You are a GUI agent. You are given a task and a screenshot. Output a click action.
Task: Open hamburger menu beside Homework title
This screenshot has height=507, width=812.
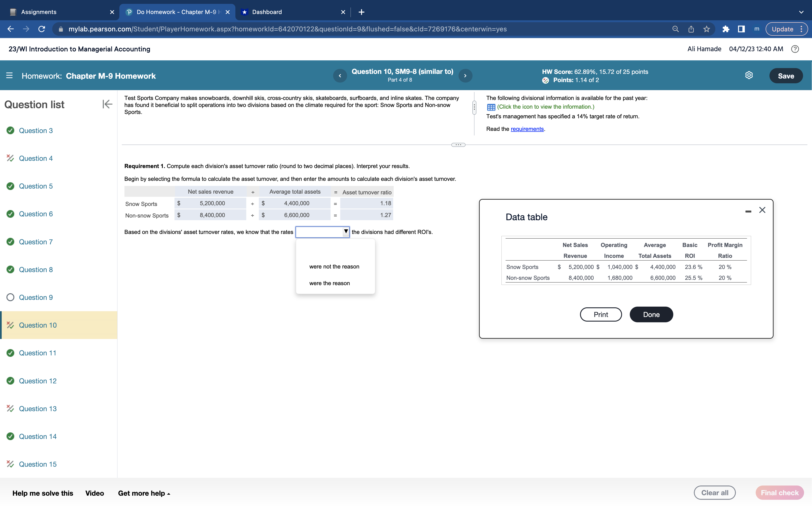pyautogui.click(x=9, y=76)
